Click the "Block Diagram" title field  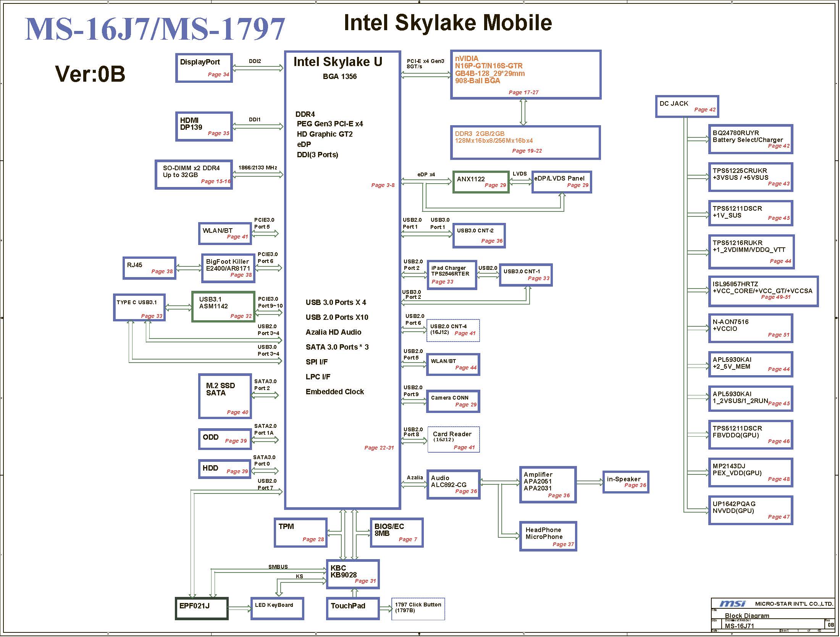click(x=747, y=616)
